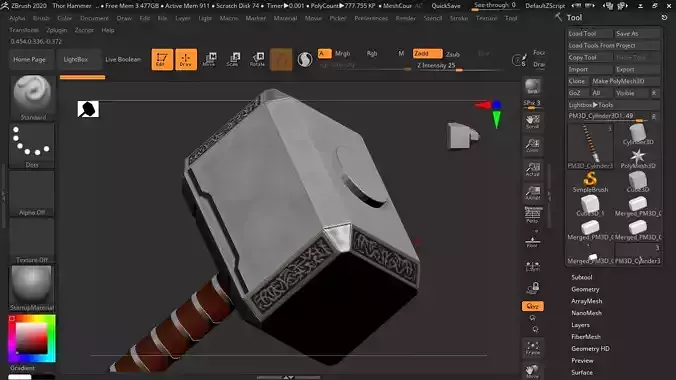Open the Render menu
676x380 pixels.
406,18
